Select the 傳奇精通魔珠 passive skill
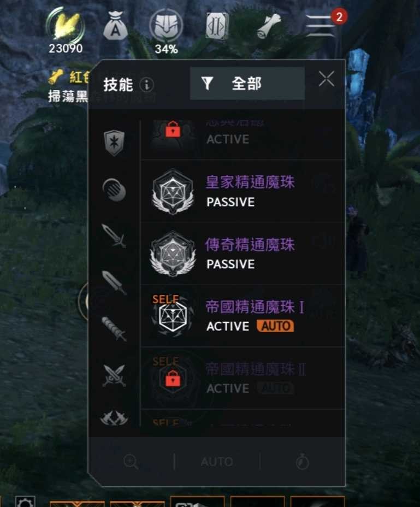The image size is (420, 507). point(242,254)
